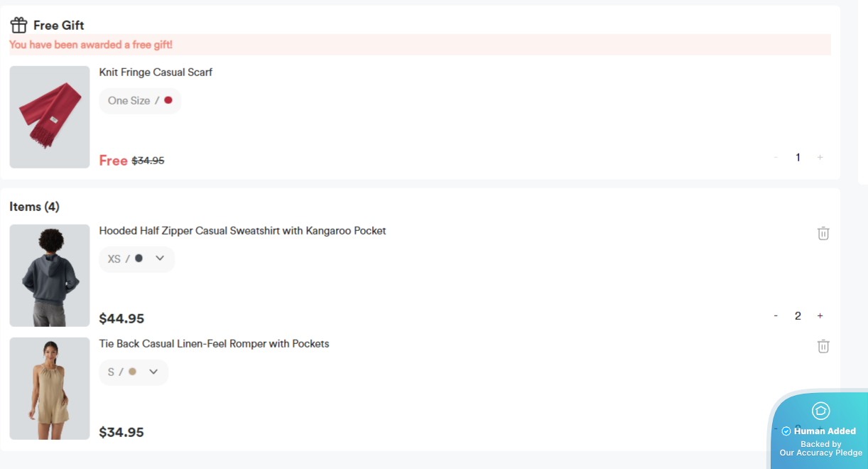
Task: Click the red scarf product thumbnail
Action: click(x=50, y=117)
